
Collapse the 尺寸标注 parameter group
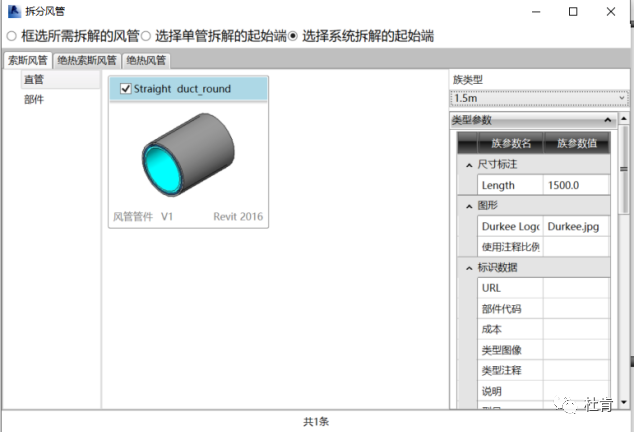pyautogui.click(x=469, y=164)
